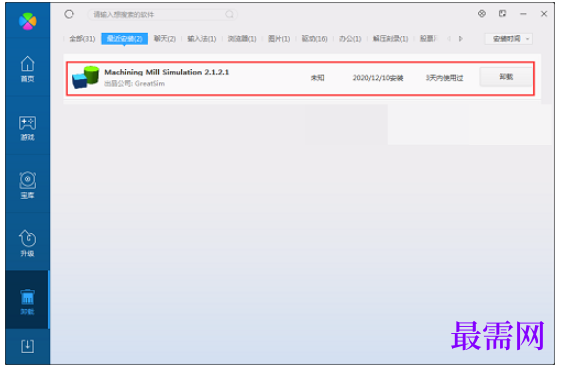Select the Recently Installed (2) tab
This screenshot has width=563, height=367.
click(125, 39)
